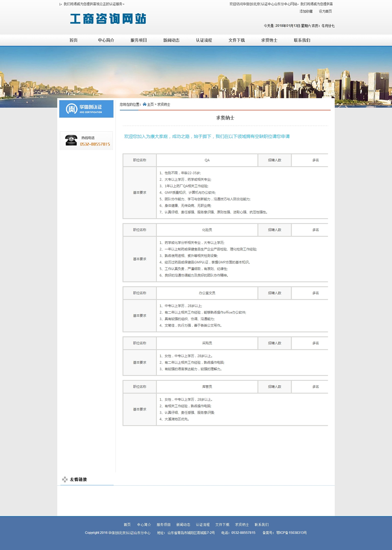Click the 添加收藏 link at the top
Viewport: 392px width, 550px height.
[x=306, y=11]
